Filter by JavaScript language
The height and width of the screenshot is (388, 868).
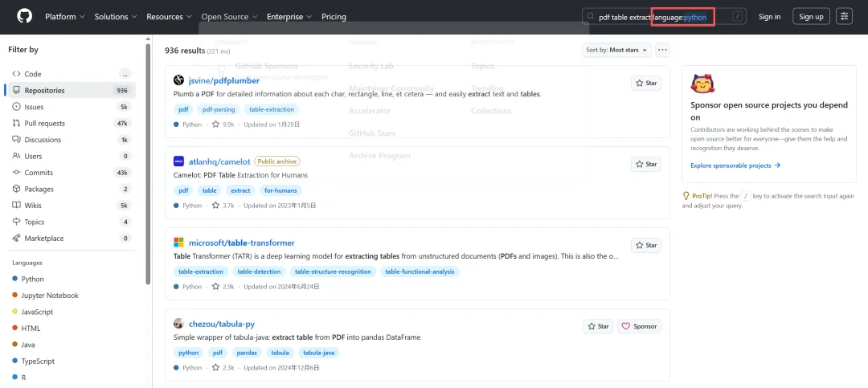pyautogui.click(x=32, y=312)
